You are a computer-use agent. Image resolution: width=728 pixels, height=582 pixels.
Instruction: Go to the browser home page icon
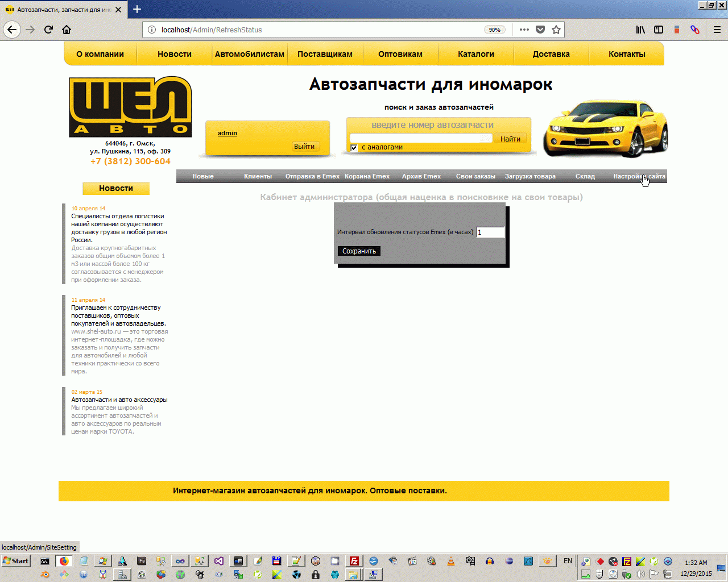[67, 30]
